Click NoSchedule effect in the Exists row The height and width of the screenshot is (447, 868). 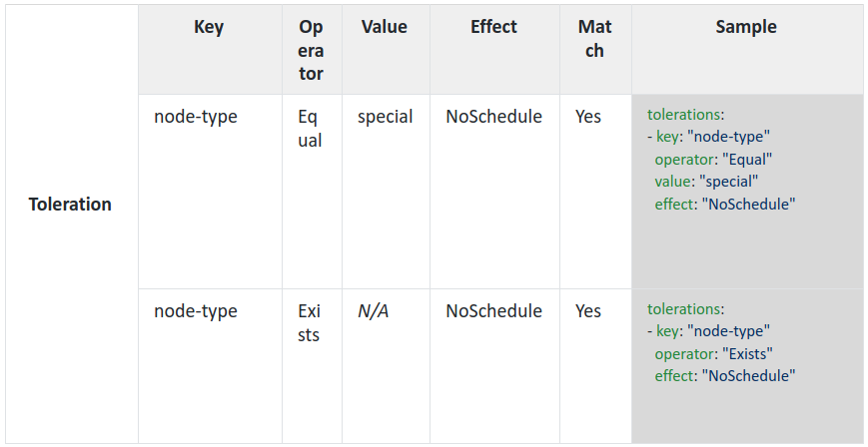click(x=493, y=311)
